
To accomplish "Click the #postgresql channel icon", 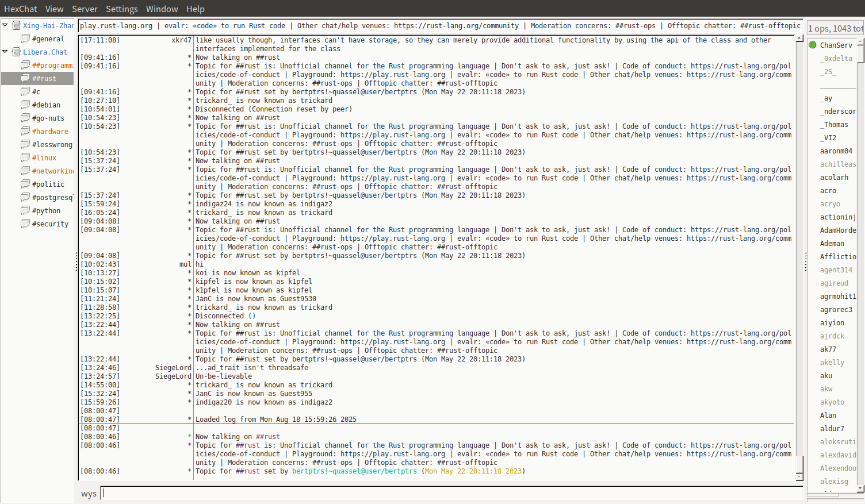I will click(25, 197).
